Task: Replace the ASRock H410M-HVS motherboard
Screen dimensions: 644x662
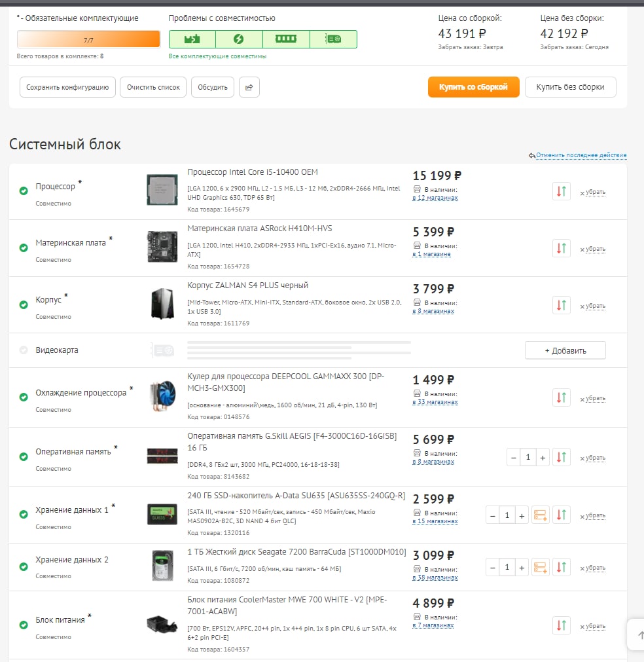Action: point(562,248)
